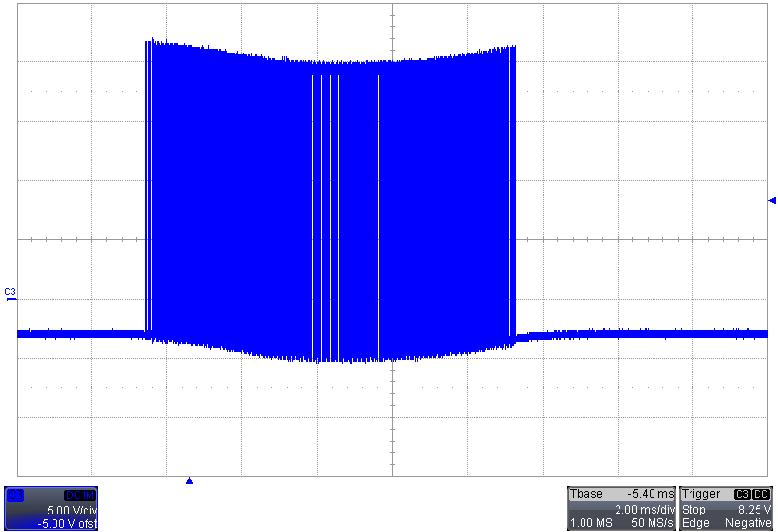Open the Tbase timebase descriptor

tap(621, 509)
